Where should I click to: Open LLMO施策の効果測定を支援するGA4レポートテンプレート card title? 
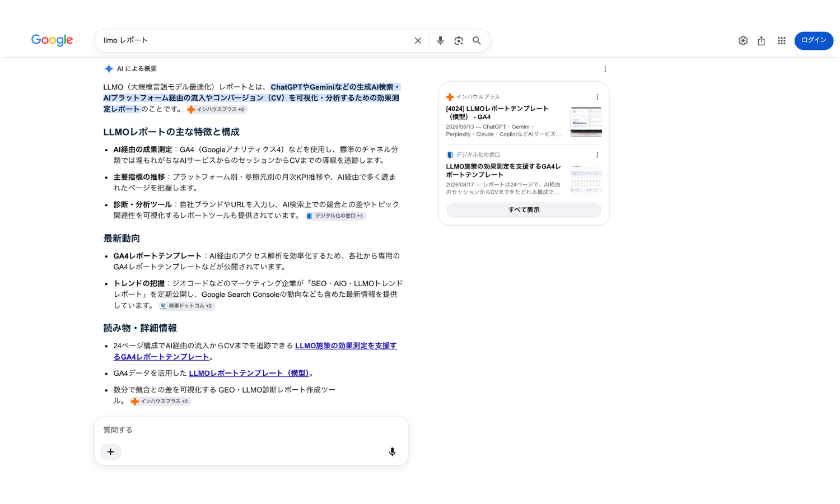(503, 170)
